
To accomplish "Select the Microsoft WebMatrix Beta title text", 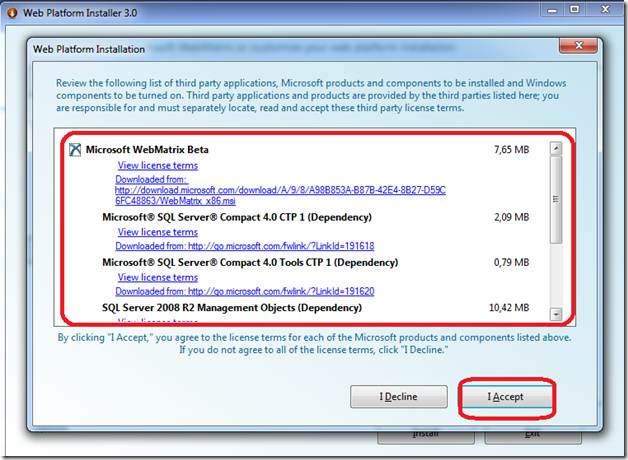I will tap(147, 150).
